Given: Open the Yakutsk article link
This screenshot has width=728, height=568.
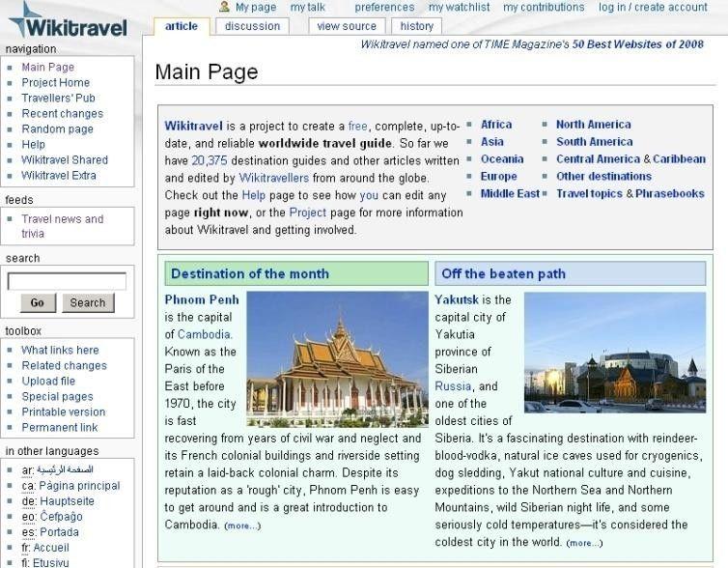Looking at the screenshot, I should (x=457, y=299).
